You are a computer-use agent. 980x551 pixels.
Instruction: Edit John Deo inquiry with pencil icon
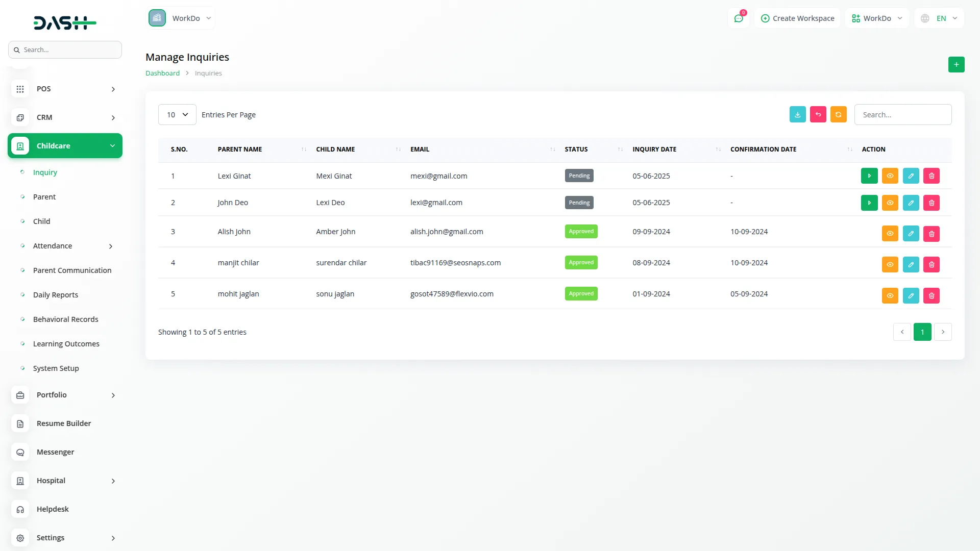pos(911,203)
